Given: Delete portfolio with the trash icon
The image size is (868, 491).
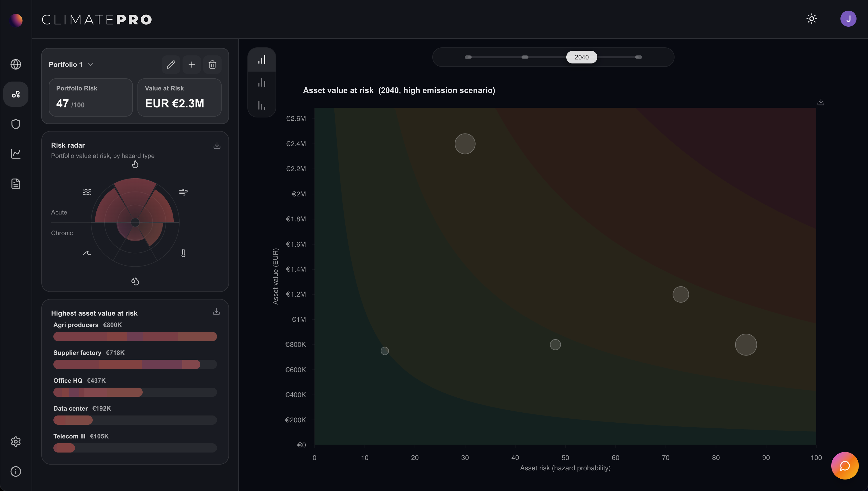Looking at the screenshot, I should [212, 64].
